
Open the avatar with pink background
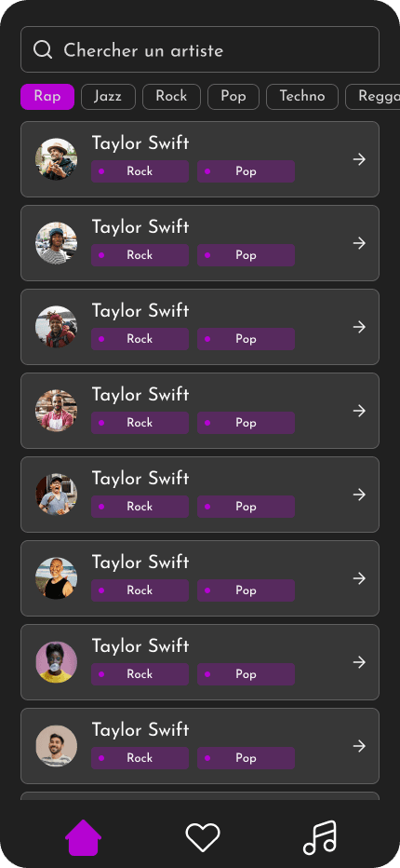(x=57, y=662)
